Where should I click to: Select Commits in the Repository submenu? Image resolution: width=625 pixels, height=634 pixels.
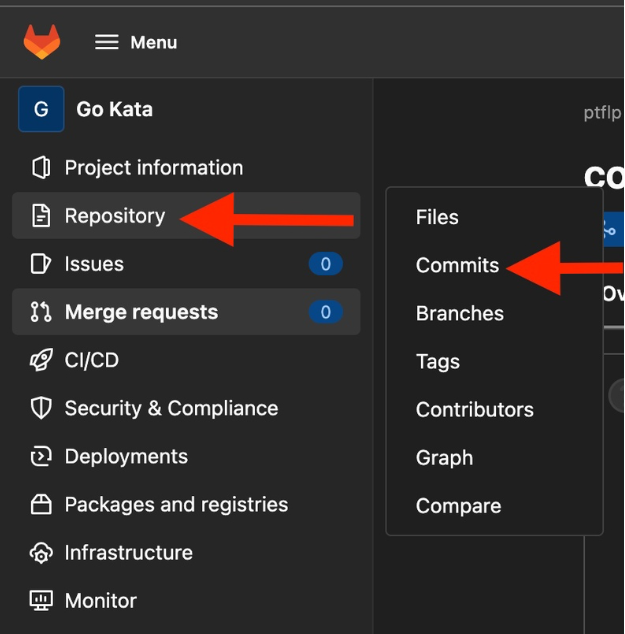point(457,265)
